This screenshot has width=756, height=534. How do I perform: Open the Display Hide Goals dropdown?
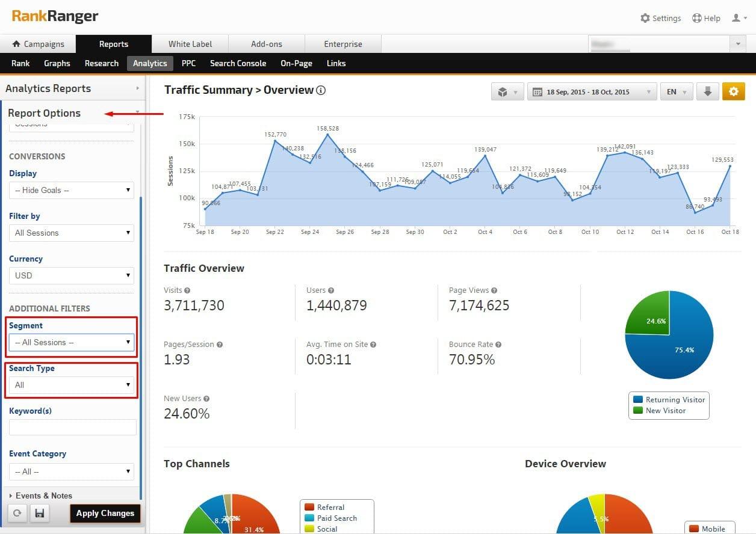pos(72,190)
